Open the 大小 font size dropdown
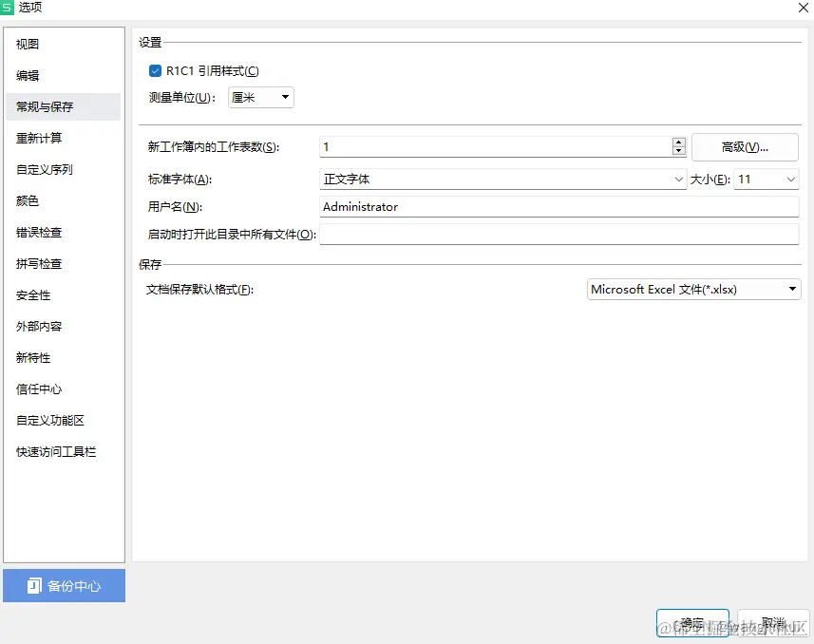Screen dimensions: 814x644 click(x=767, y=180)
